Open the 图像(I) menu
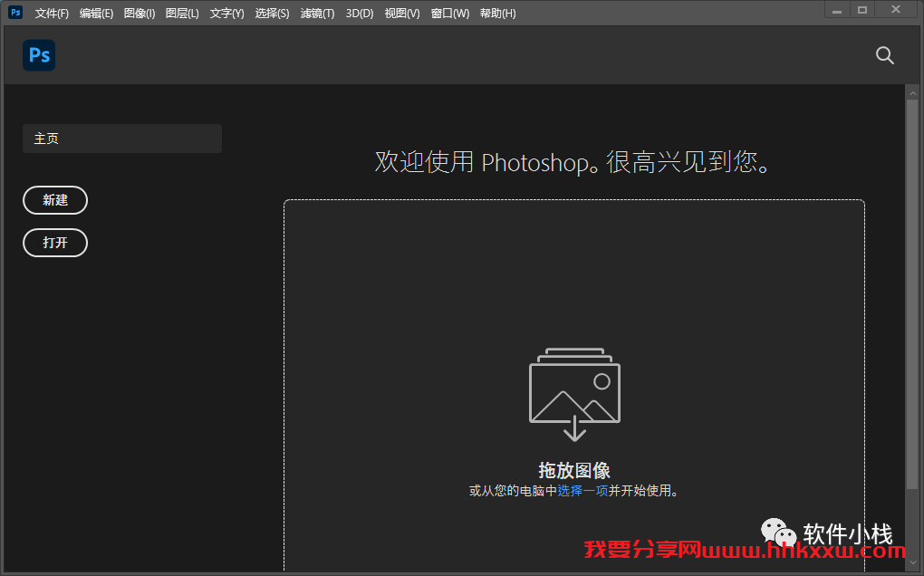924x576 pixels. click(140, 13)
